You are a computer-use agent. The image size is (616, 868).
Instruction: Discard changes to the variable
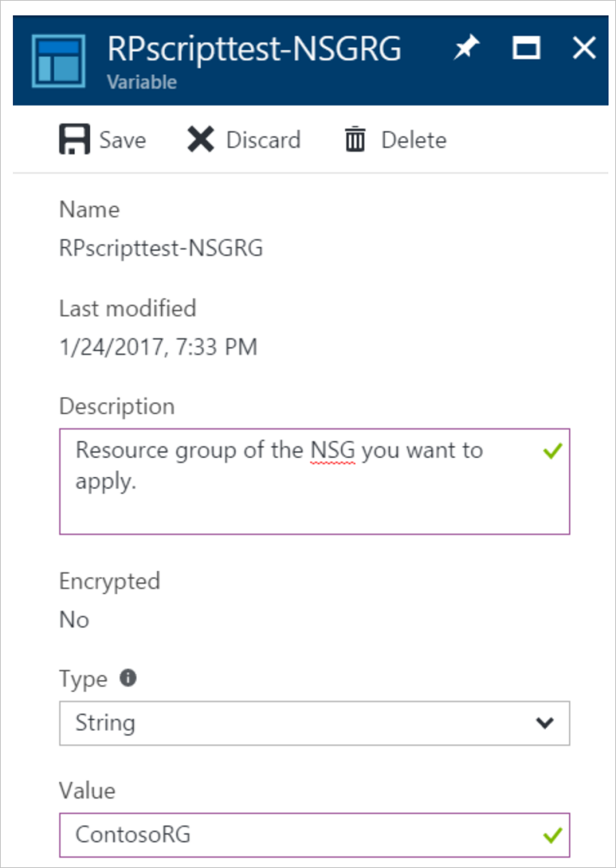coord(243,139)
